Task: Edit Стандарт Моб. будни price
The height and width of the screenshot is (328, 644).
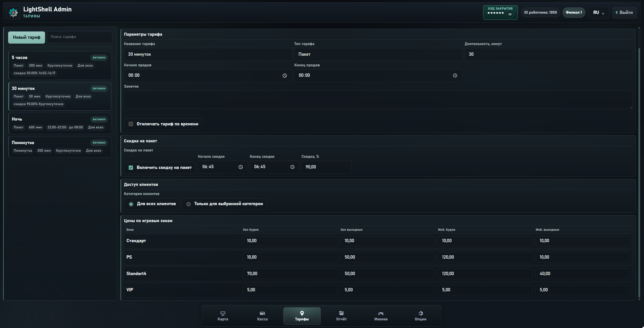Action: coord(485,241)
